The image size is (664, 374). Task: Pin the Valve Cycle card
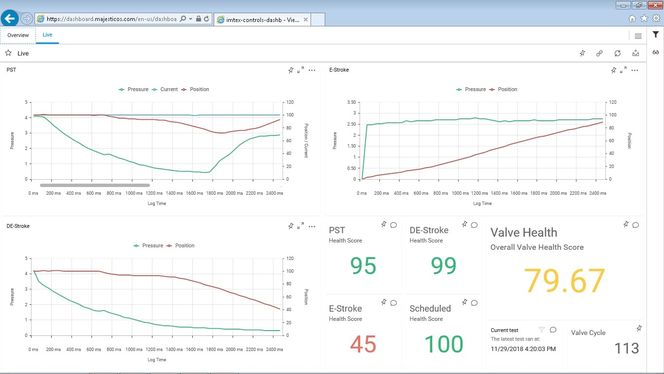coord(639,328)
